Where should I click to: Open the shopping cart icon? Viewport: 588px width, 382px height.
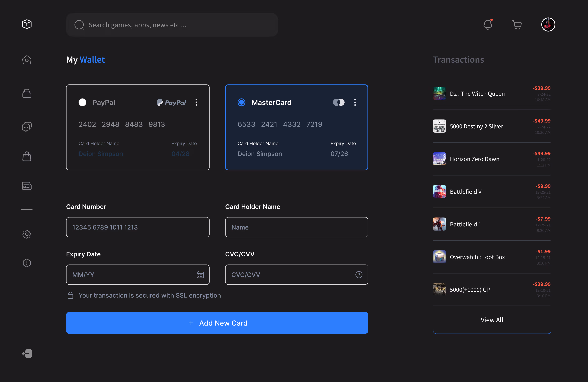pos(517,24)
